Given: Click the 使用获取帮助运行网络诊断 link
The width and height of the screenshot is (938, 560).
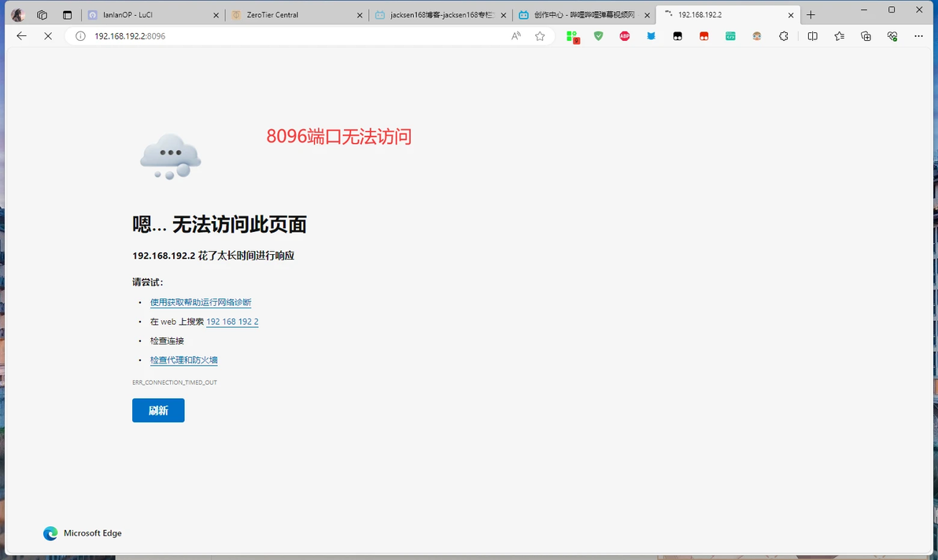Looking at the screenshot, I should (201, 302).
